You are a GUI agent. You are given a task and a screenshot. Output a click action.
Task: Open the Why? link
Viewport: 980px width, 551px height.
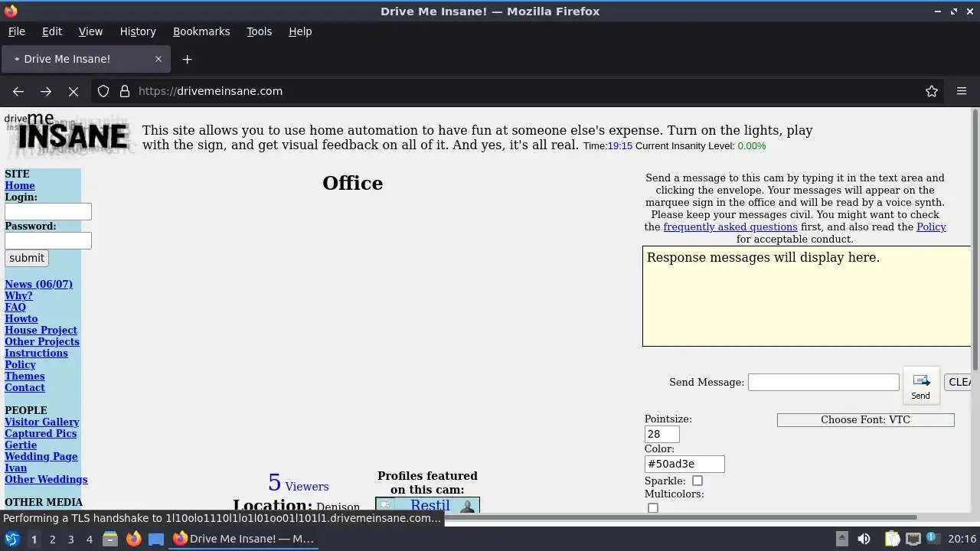pyautogui.click(x=18, y=295)
